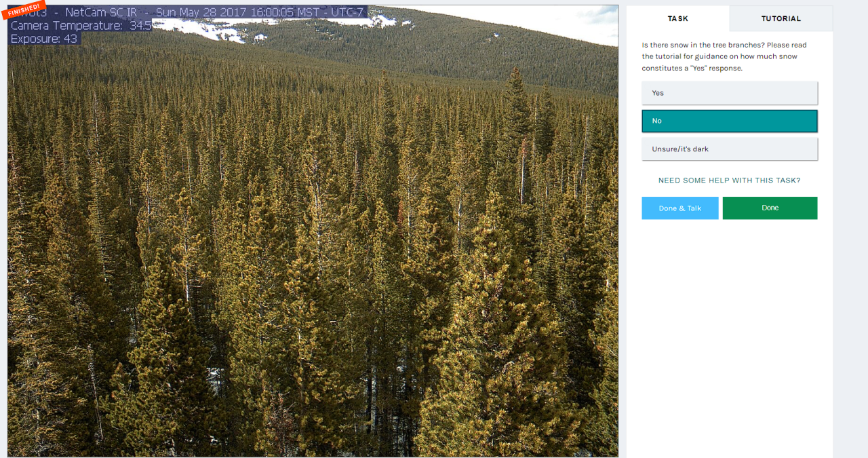Click the forest camera image center
Viewport: 868px width, 458px height.
click(313, 231)
